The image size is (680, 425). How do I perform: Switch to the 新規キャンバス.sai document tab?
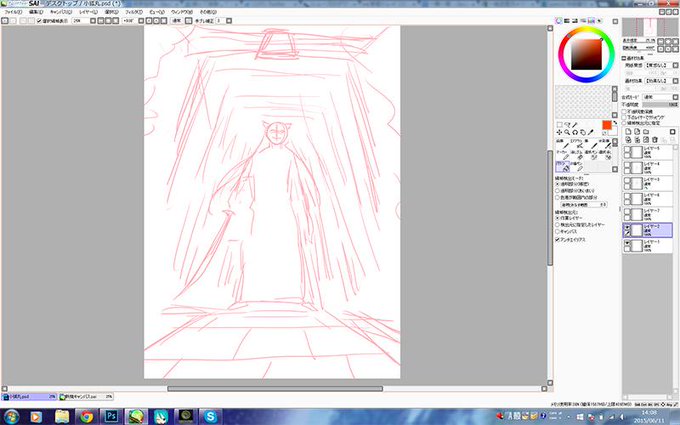pyautogui.click(x=86, y=396)
